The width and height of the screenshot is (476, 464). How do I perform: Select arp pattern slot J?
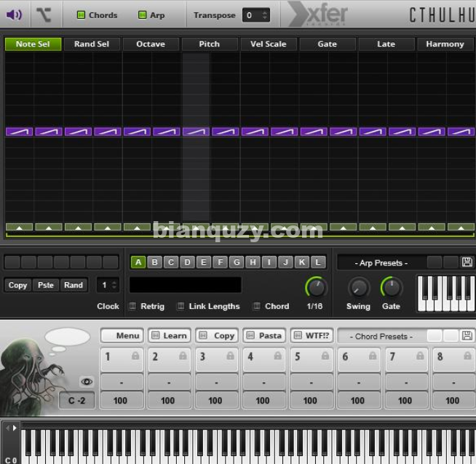pyautogui.click(x=285, y=262)
